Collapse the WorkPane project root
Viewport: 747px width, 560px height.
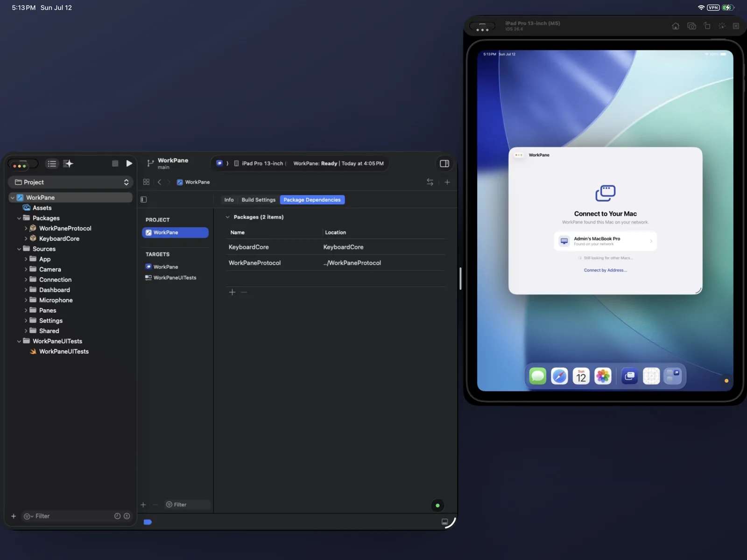click(12, 198)
